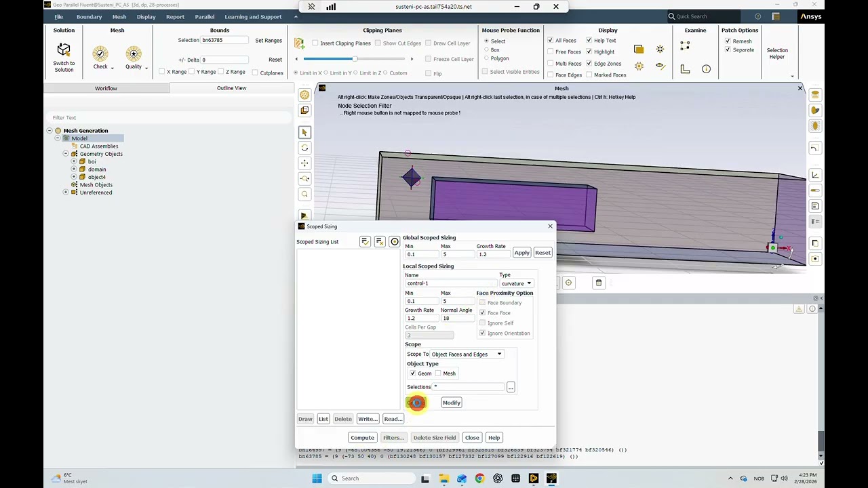Collapse the Model tree node

(x=57, y=138)
